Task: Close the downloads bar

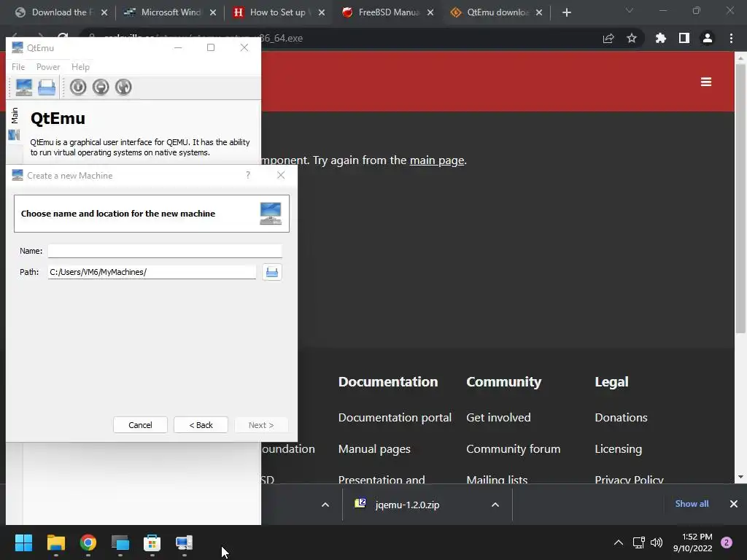Action: 734,504
